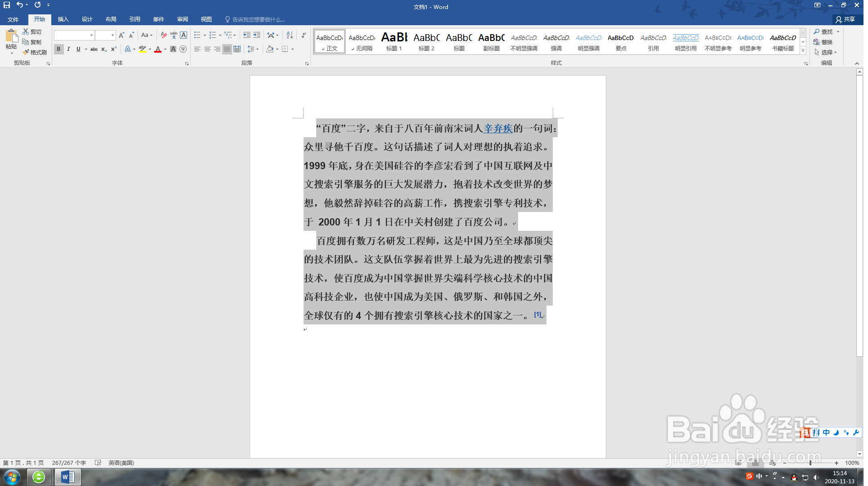This screenshot has height=486, width=868.
Task: Click the Paste (粘贴) clipboard icon
Action: point(11,36)
